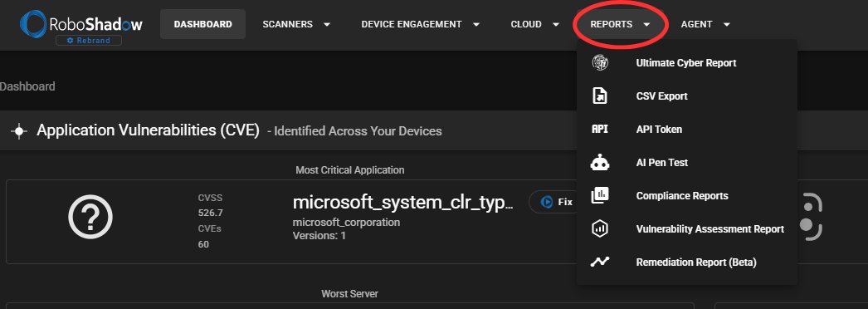Click the Vulnerability Assessment hexagon icon
This screenshot has width=868, height=309.
[x=600, y=228]
